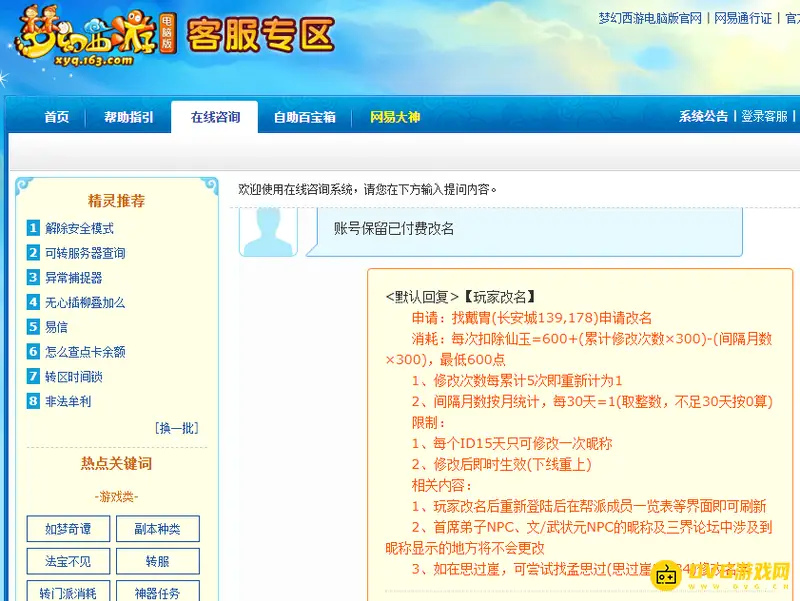Click the 转服 keyword button

click(158, 561)
